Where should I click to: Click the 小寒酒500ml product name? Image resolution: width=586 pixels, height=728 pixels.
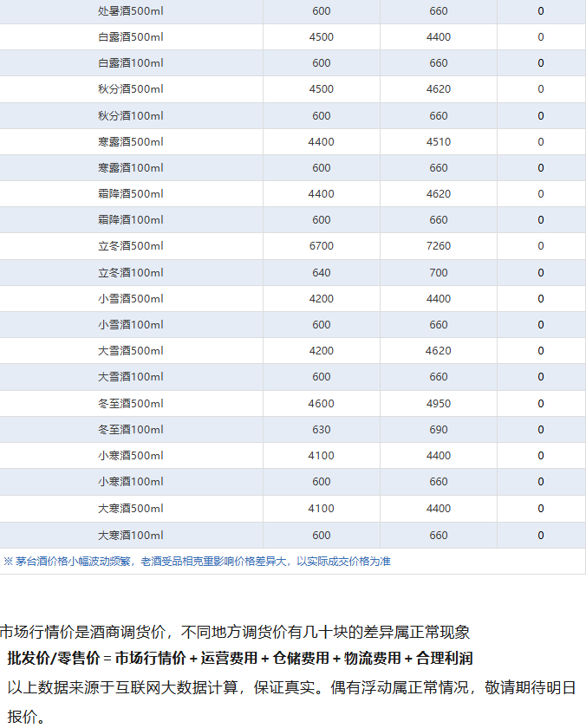(131, 455)
